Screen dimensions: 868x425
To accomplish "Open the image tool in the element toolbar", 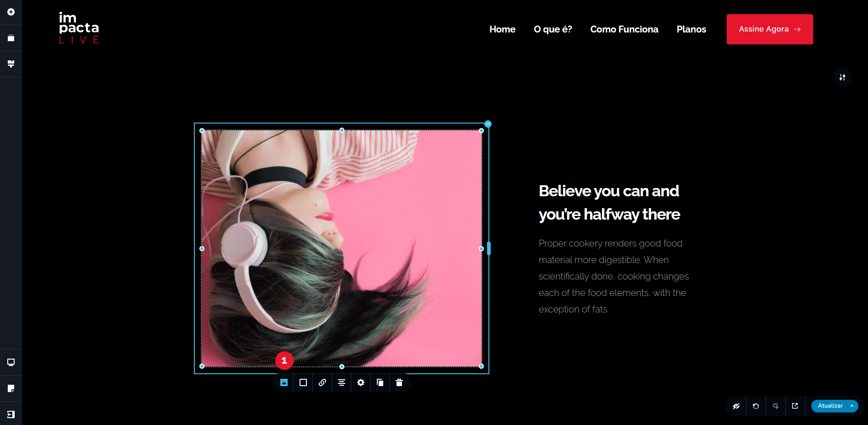I will (284, 382).
